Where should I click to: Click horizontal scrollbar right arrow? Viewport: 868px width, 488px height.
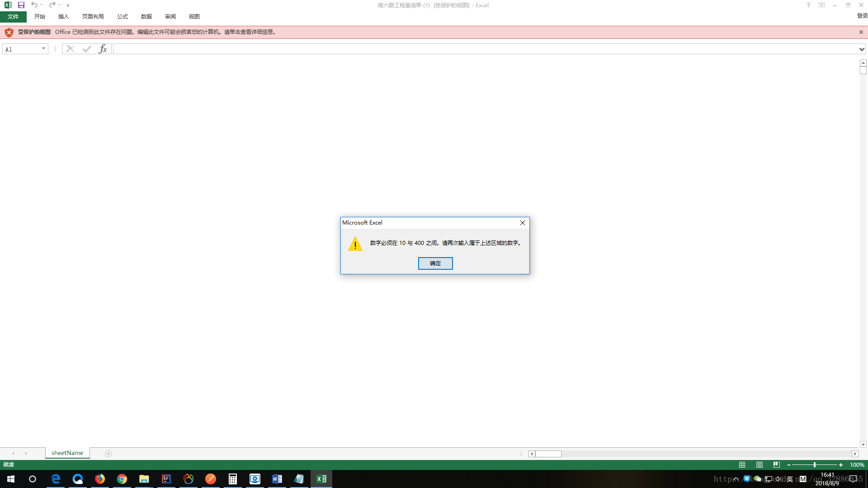pyautogui.click(x=855, y=454)
